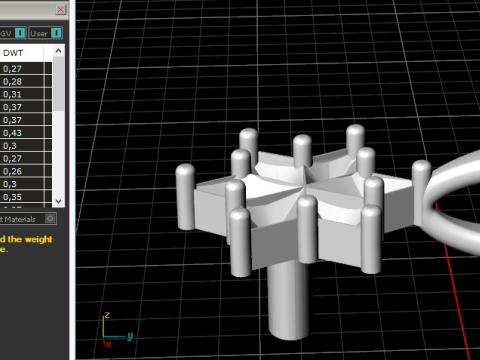Select the 0,43 DWT cell
Image resolution: width=480 pixels, height=360 pixels.
click(22, 133)
